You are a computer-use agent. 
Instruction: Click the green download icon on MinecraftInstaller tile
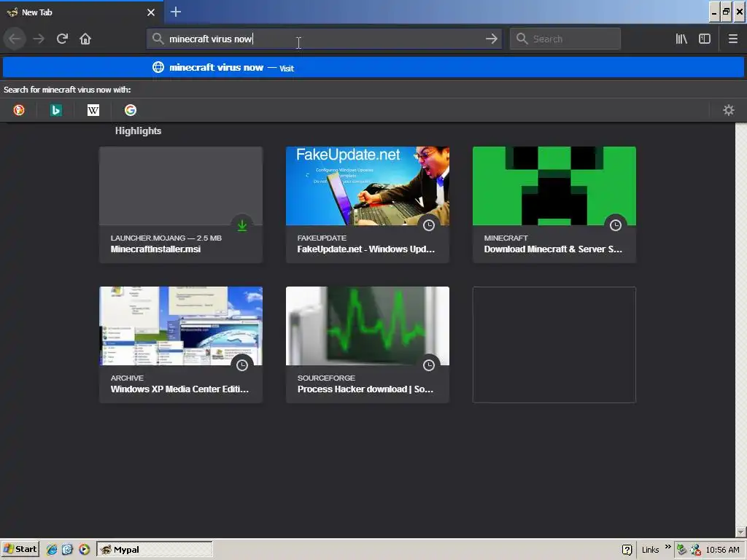click(x=242, y=225)
